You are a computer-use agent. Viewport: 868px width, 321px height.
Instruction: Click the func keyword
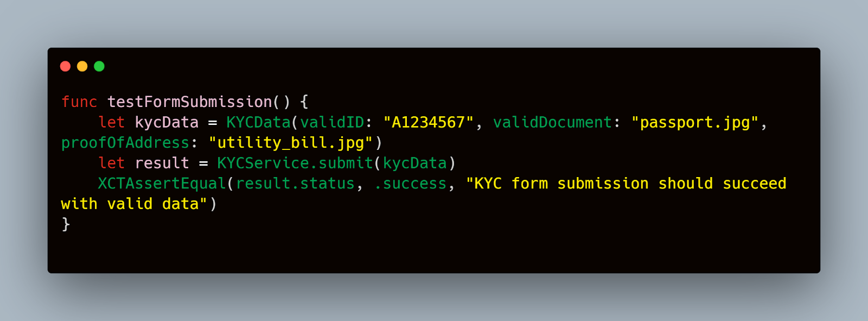pyautogui.click(x=79, y=102)
